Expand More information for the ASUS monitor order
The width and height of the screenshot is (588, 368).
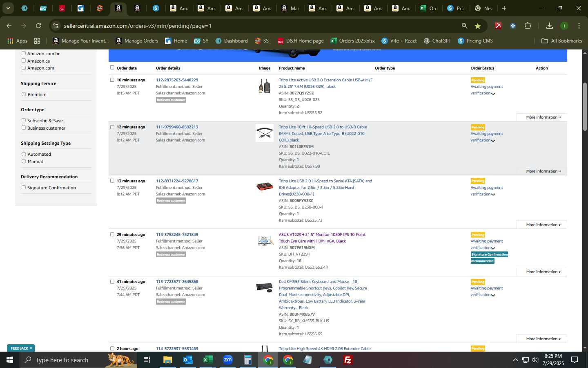coord(542,272)
